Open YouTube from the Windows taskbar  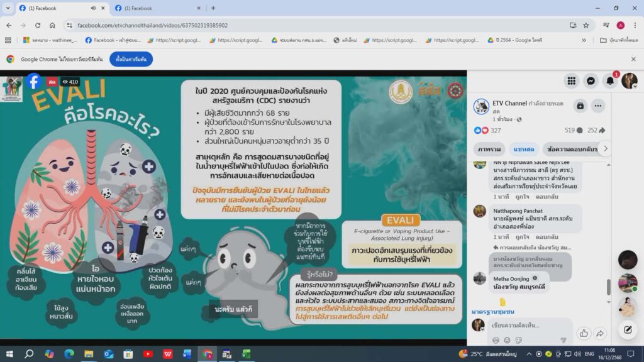pyautogui.click(x=148, y=354)
